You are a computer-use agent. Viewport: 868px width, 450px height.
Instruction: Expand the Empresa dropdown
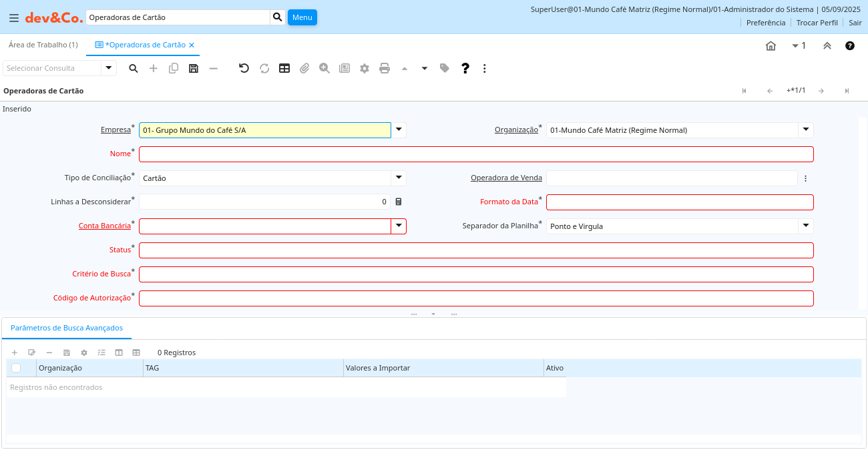tap(399, 130)
